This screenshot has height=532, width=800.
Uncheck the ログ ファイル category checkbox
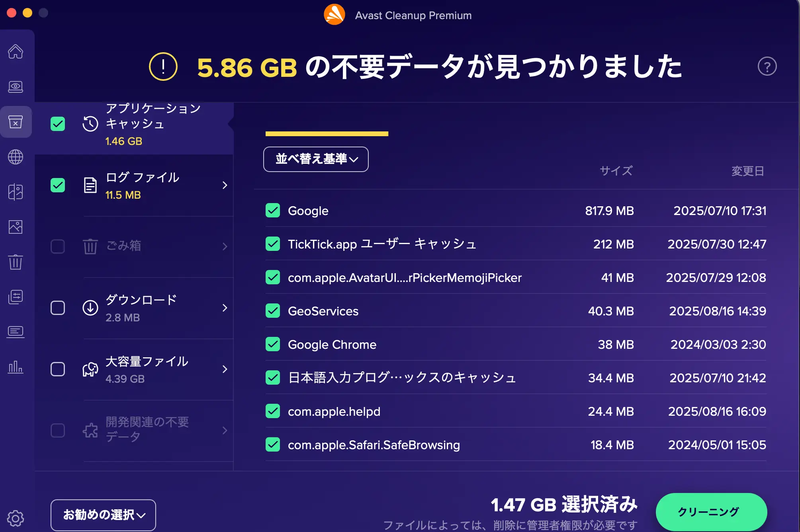pos(58,185)
